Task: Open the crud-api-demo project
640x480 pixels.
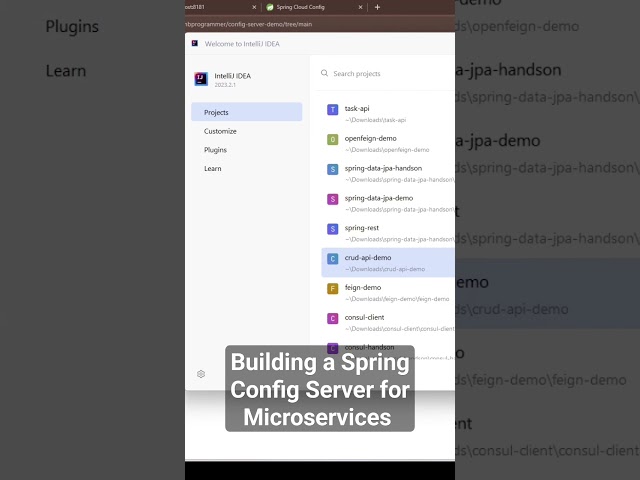Action: click(388, 262)
